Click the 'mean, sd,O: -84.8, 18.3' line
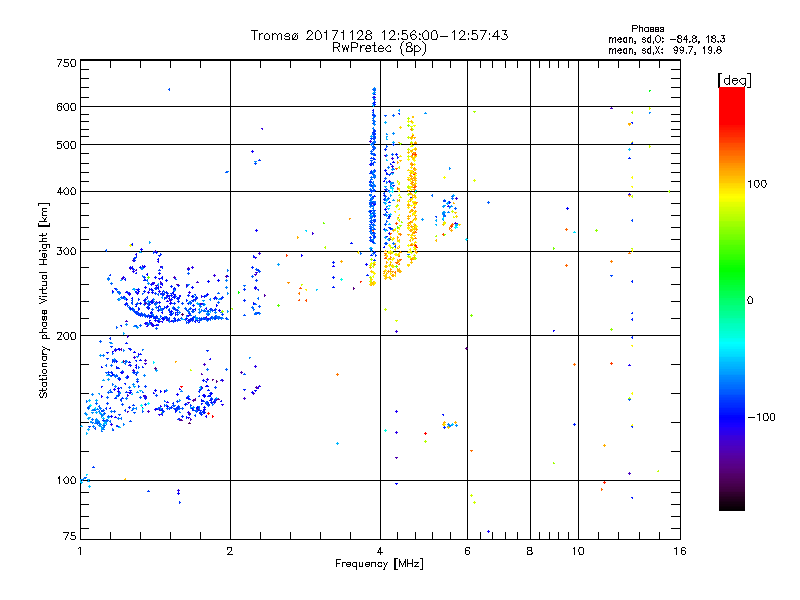Viewport: 800px width, 600px height. [x=666, y=39]
